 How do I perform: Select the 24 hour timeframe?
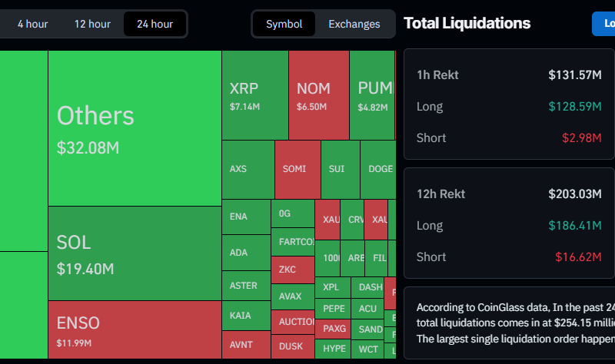(x=155, y=24)
